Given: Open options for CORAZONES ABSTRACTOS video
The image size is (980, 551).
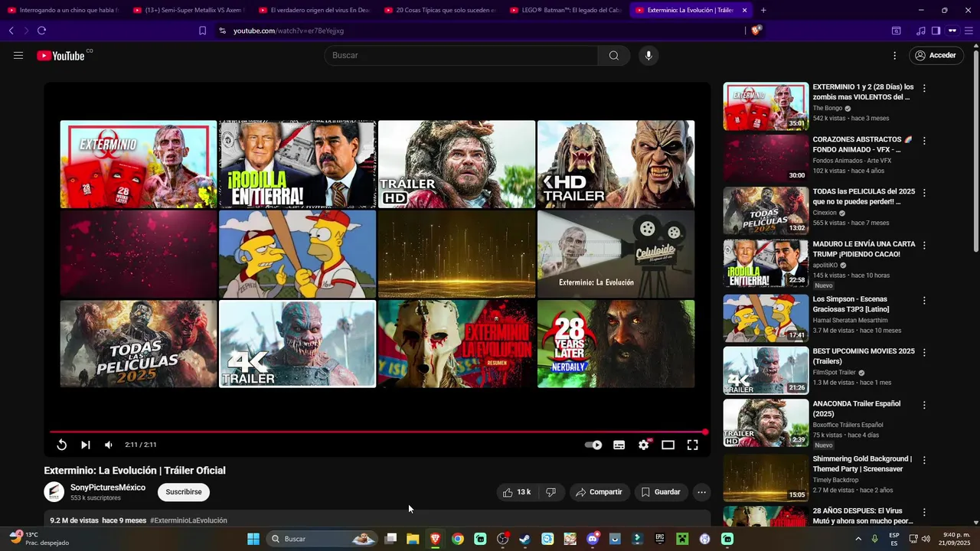Looking at the screenshot, I should 924,141.
